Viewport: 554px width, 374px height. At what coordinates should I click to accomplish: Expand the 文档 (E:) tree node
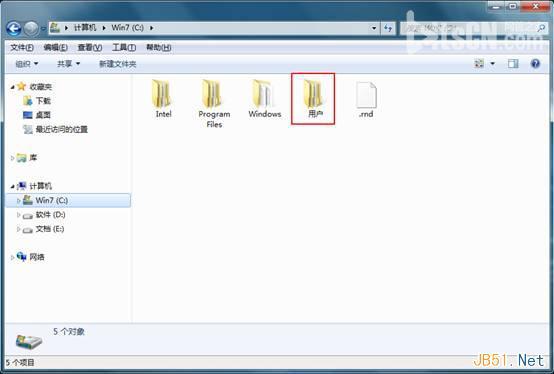coord(19,229)
